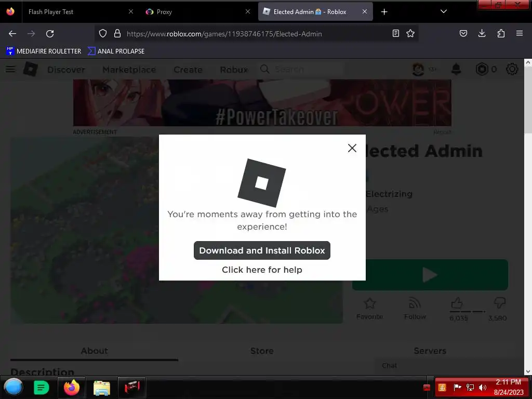
Task: Open the Create menu item
Action: click(188, 70)
